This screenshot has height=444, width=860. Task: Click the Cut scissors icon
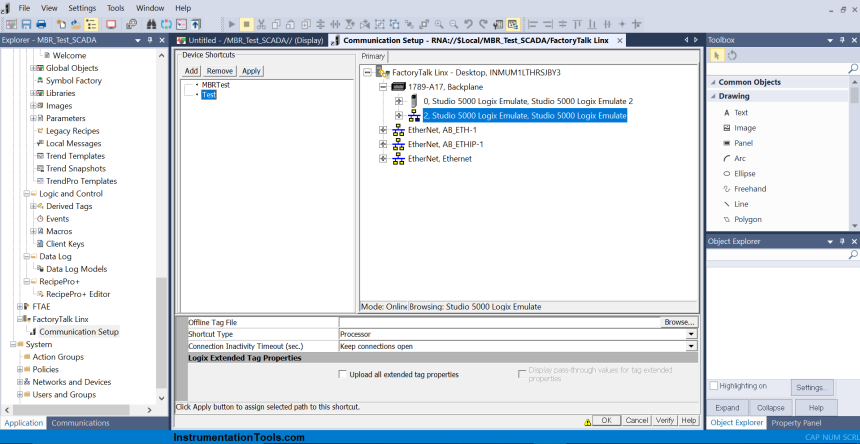(261, 24)
